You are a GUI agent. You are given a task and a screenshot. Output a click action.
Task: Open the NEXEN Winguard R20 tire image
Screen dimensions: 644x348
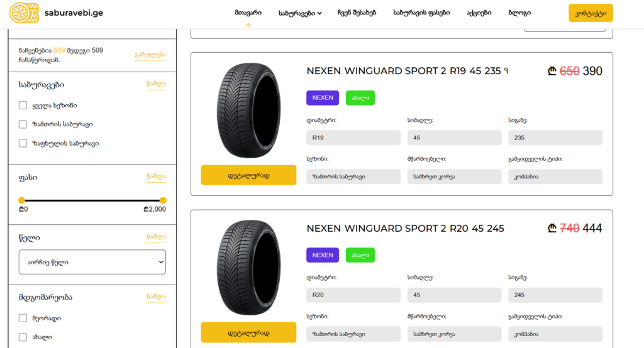coord(248,268)
